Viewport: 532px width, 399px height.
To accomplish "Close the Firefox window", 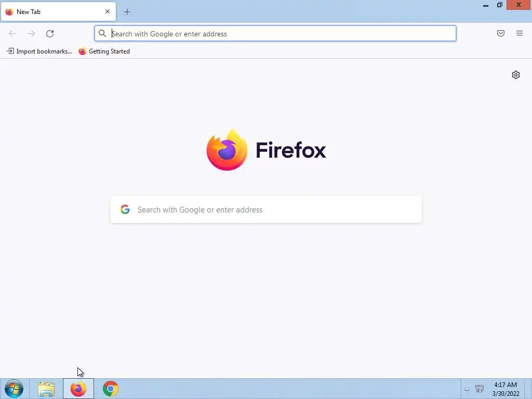I will (518, 5).
